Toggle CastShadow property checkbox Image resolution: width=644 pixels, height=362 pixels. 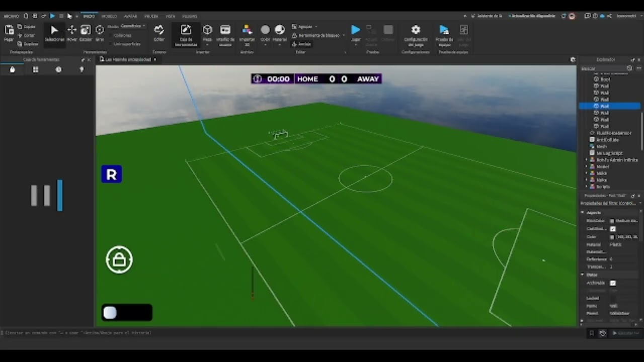[x=613, y=229]
